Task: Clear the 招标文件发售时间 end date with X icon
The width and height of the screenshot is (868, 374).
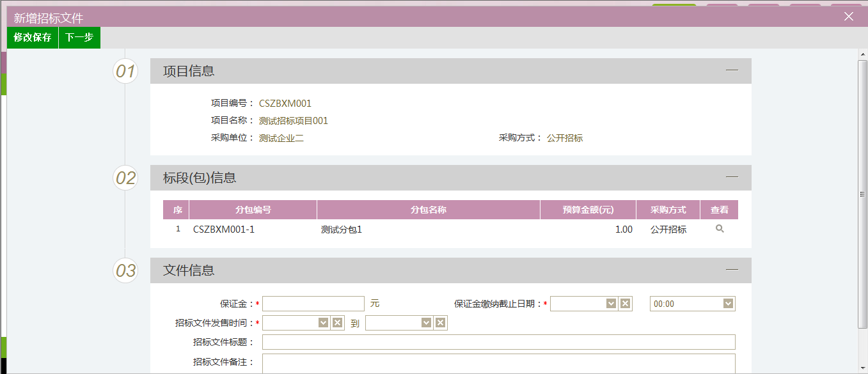Action: coord(440,323)
